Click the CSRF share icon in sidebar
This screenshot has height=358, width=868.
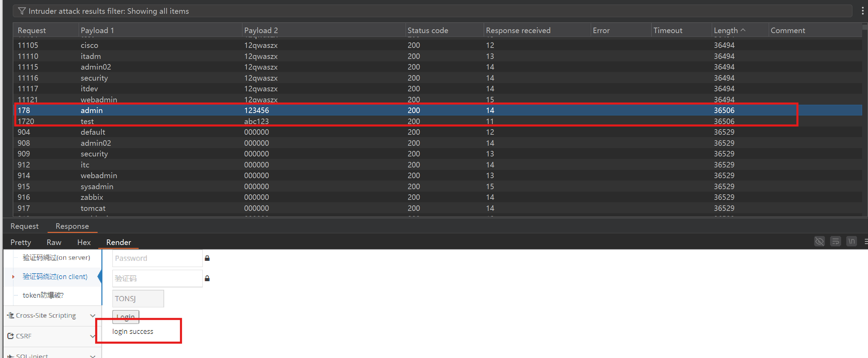click(10, 336)
